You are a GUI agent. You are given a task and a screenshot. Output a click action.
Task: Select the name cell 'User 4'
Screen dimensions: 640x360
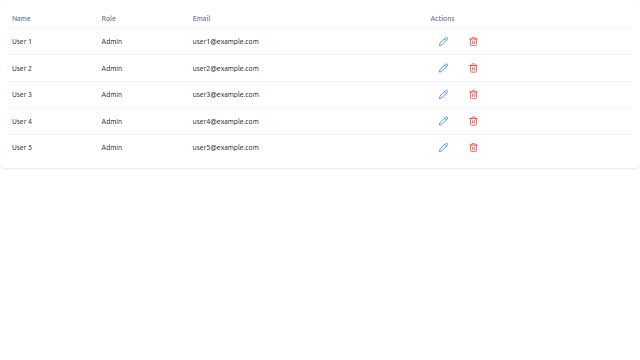point(22,121)
